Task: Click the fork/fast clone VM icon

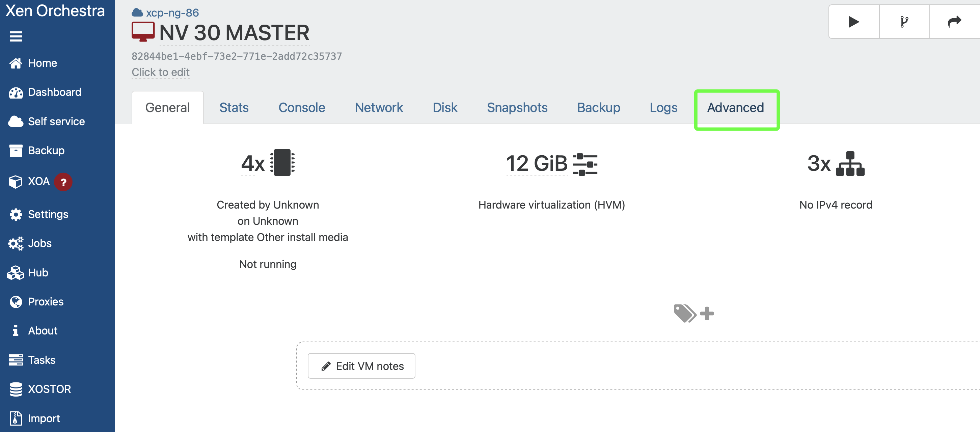Action: click(x=904, y=22)
